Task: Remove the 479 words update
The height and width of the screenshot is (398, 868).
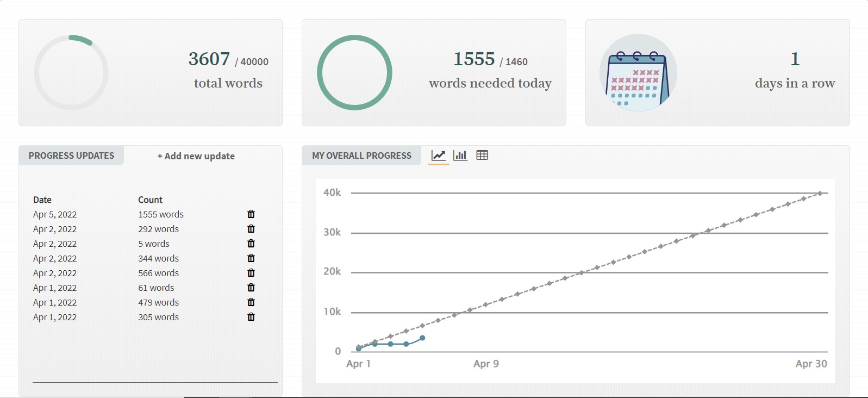Action: [x=251, y=302]
